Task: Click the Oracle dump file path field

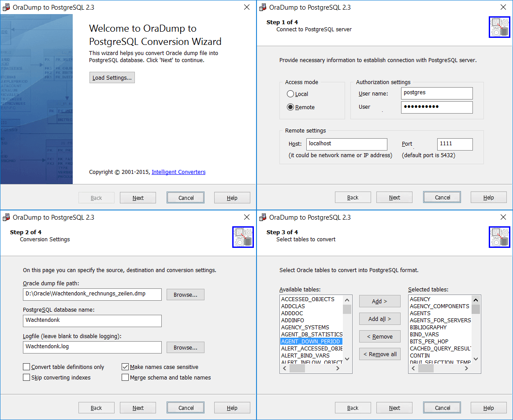Action: [x=92, y=294]
